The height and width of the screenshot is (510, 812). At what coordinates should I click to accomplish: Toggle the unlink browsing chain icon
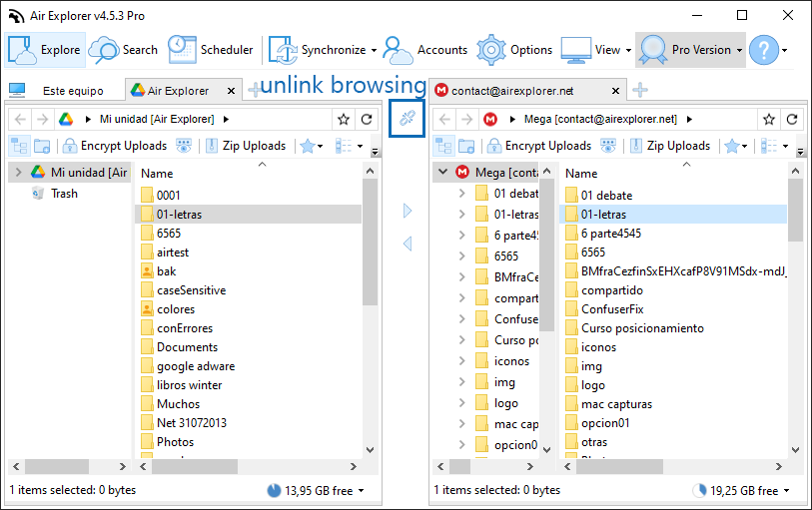pos(407,119)
